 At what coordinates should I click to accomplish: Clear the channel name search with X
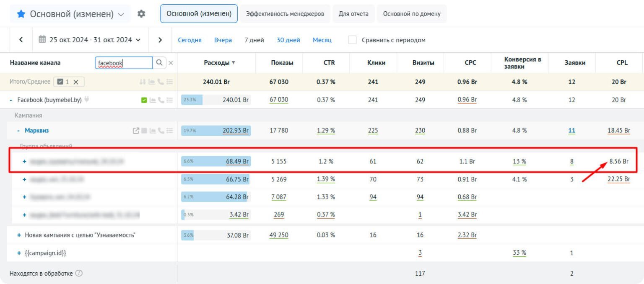[171, 63]
